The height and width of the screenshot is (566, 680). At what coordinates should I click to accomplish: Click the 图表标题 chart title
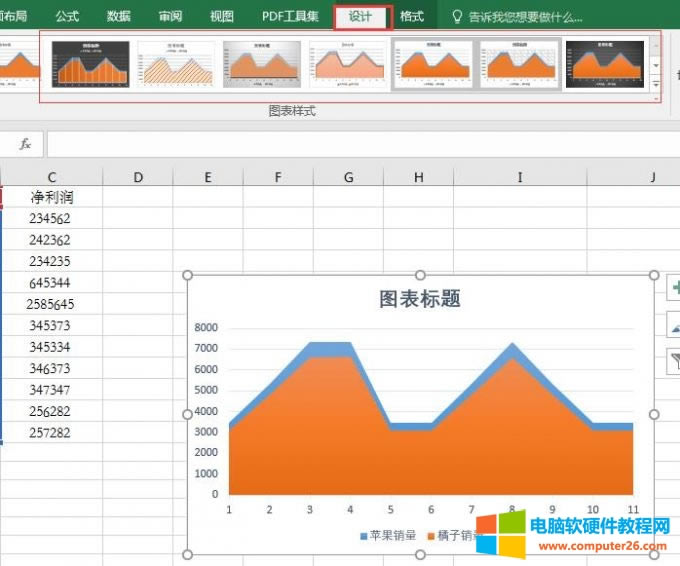tap(420, 299)
